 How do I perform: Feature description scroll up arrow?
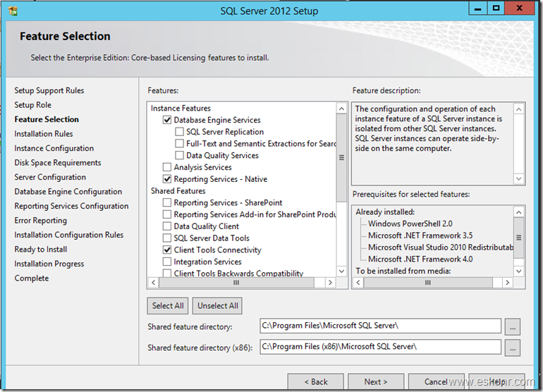(518, 109)
